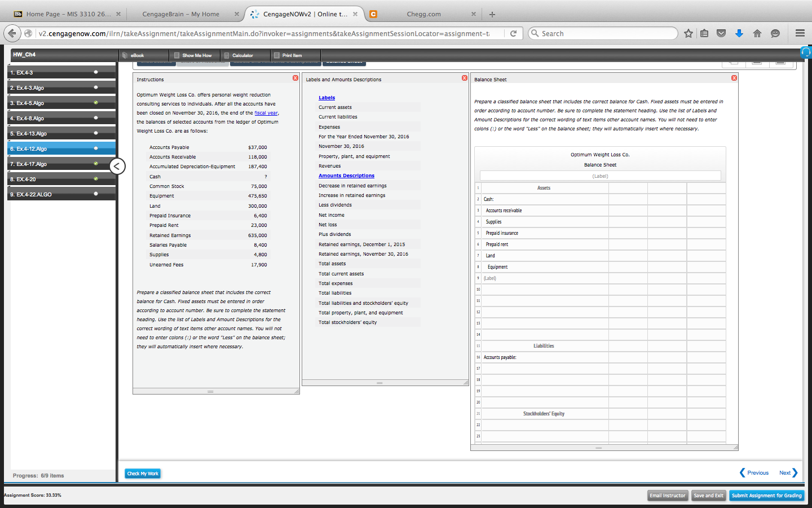Collapse the assignment sidebar with the arrow chevron
Screen dimensions: 812x508
point(116,166)
